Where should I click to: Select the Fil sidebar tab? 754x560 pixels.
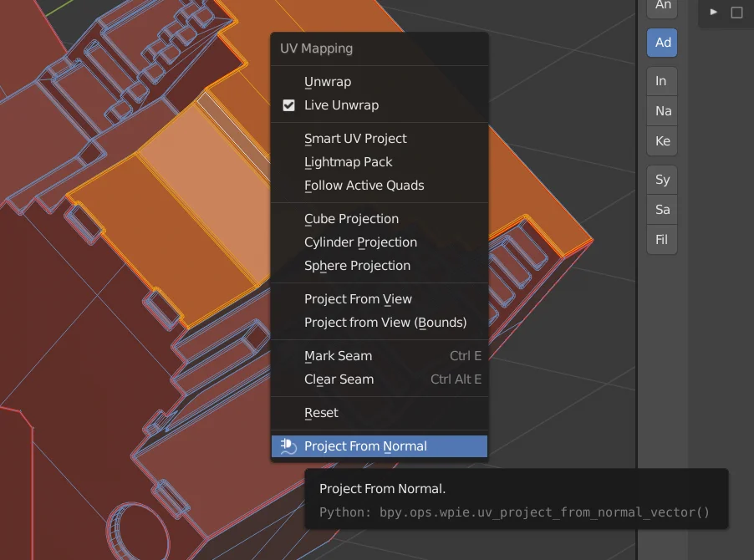click(x=661, y=239)
